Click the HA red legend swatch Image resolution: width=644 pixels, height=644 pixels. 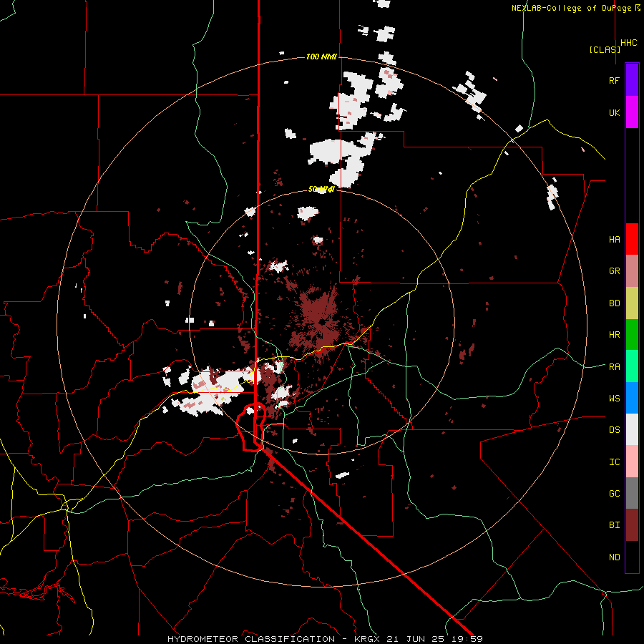pos(632,239)
